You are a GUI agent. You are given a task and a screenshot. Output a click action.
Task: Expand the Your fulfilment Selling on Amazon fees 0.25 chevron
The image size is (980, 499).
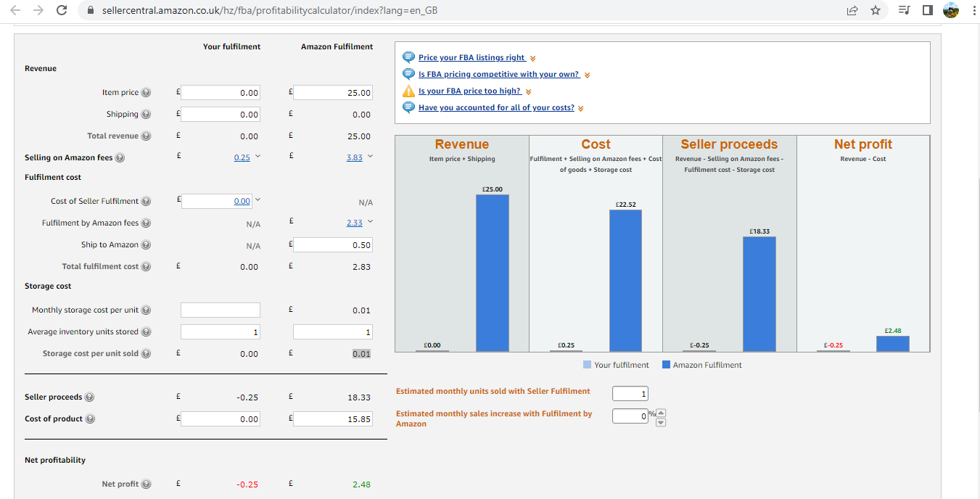(x=257, y=157)
